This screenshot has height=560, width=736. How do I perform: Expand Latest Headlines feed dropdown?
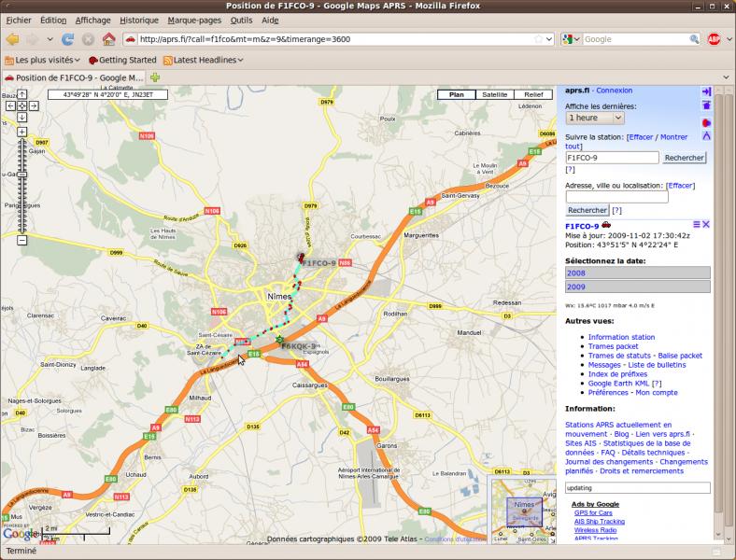(204, 60)
